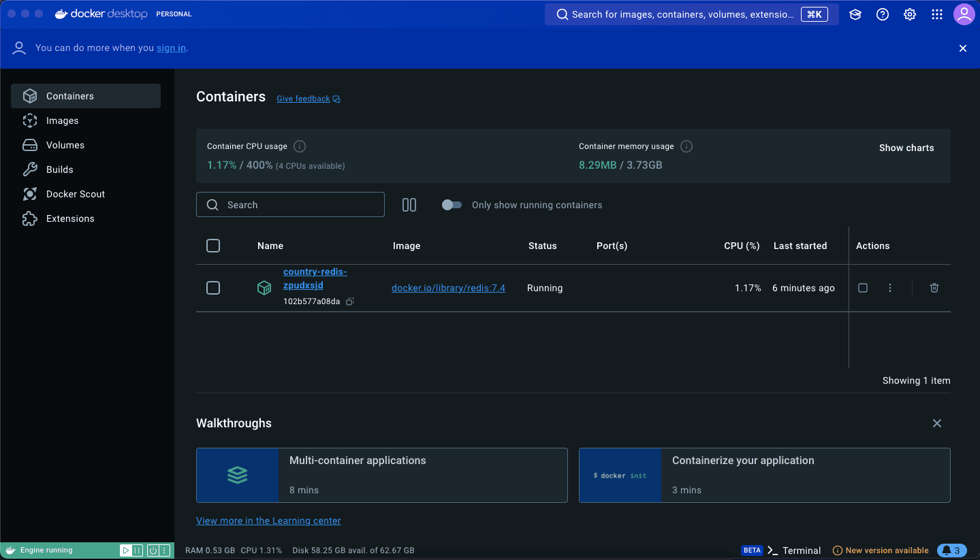Open the engine options three-dot menu

(164, 550)
